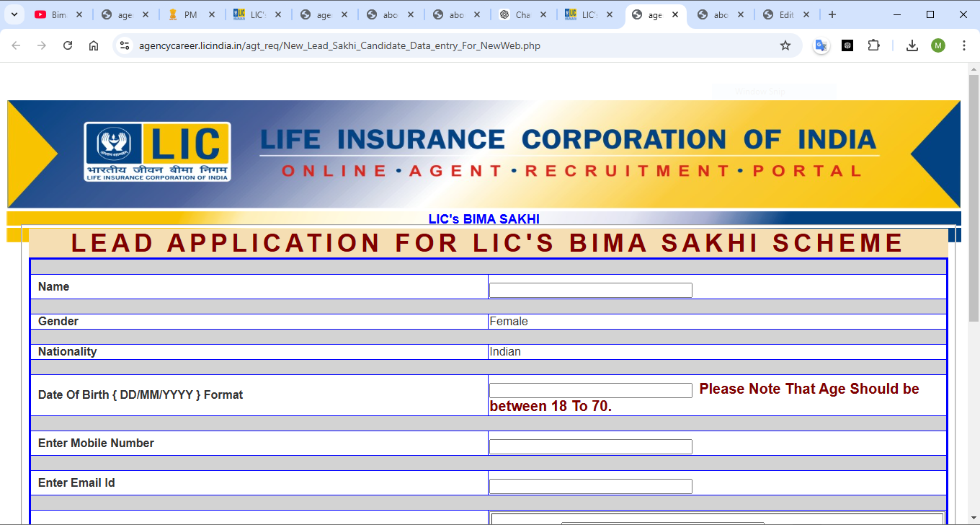Open a new tab with plus button

click(x=832, y=14)
